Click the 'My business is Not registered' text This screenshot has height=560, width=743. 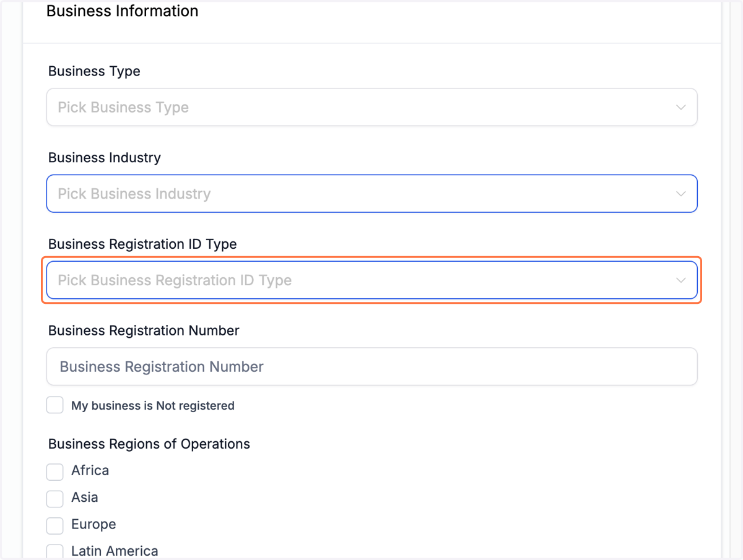[153, 406]
